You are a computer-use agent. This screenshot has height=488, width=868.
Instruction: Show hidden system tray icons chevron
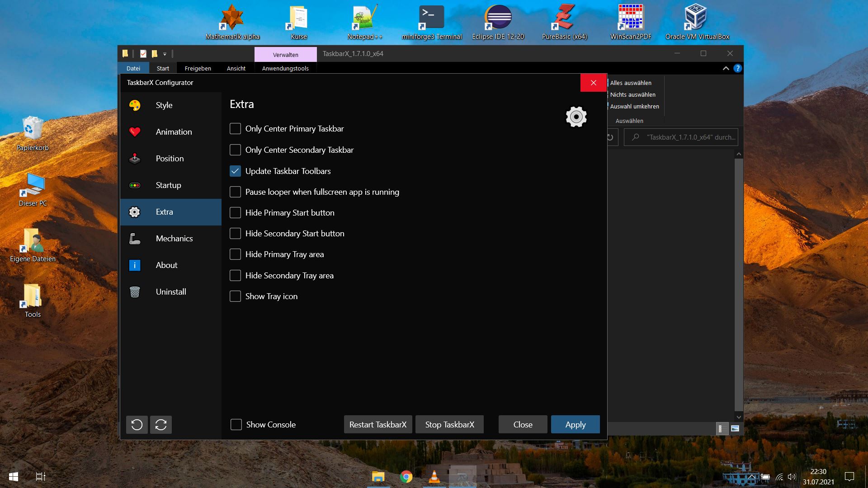coord(751,476)
